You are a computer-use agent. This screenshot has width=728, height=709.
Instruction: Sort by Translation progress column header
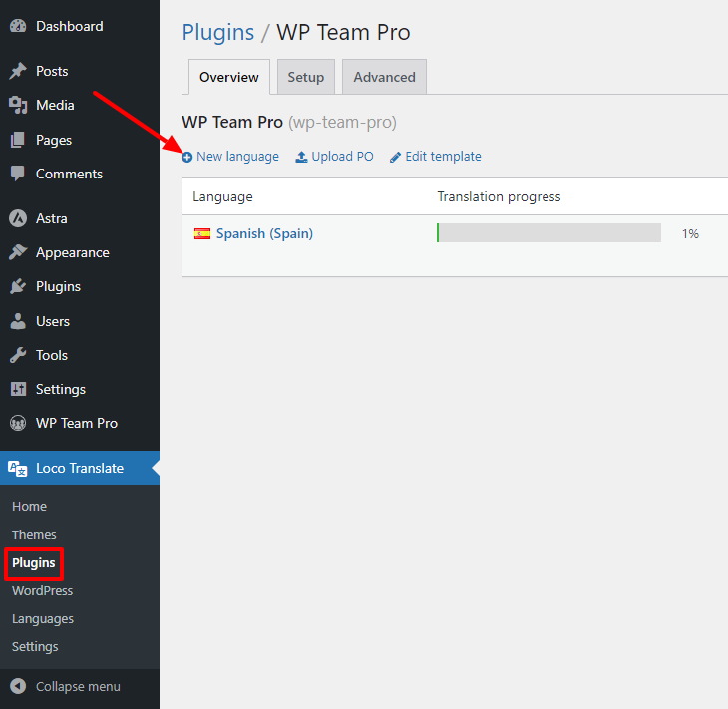click(x=499, y=196)
